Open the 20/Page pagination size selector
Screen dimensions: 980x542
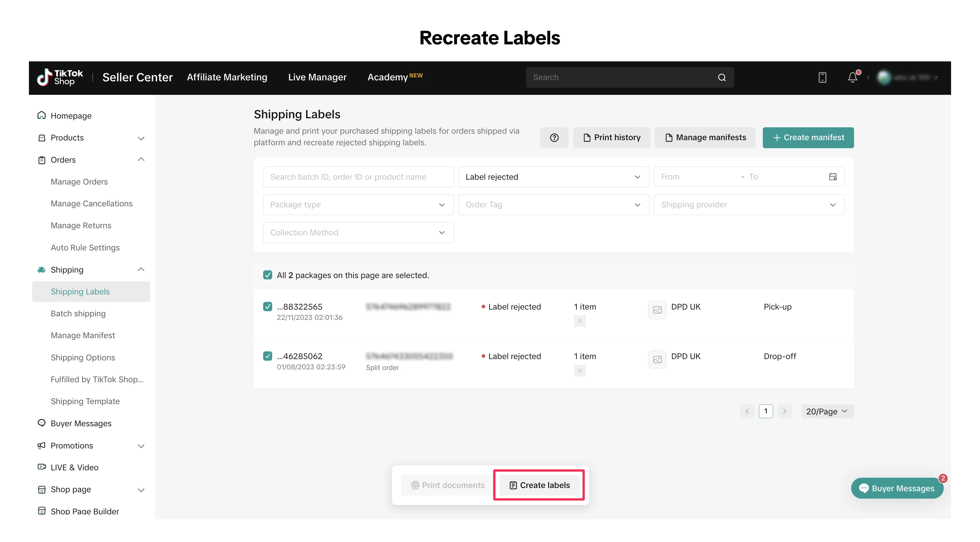coord(827,411)
